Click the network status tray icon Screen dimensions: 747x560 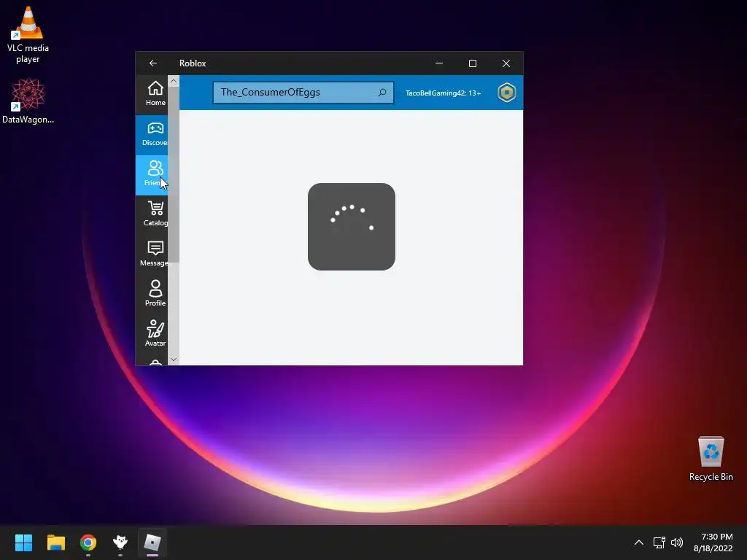[659, 542]
